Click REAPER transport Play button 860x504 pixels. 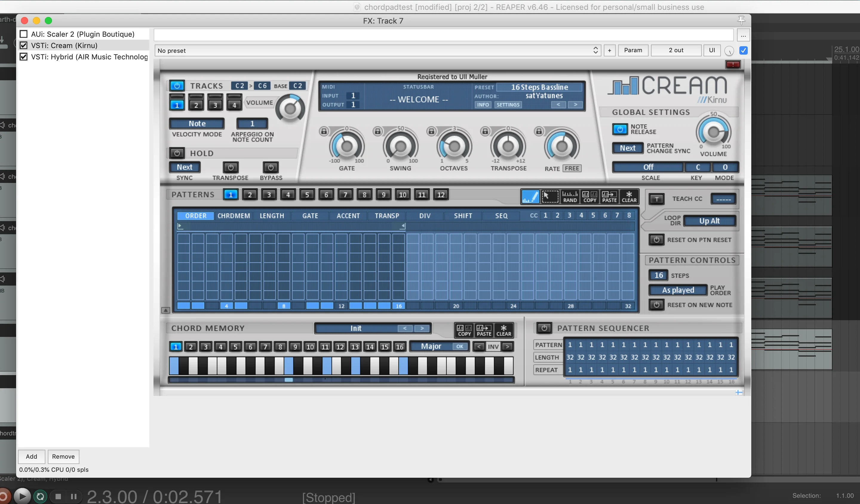[x=22, y=496]
